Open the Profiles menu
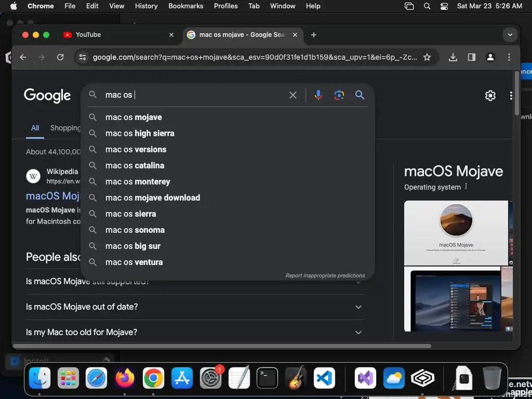 click(x=225, y=6)
